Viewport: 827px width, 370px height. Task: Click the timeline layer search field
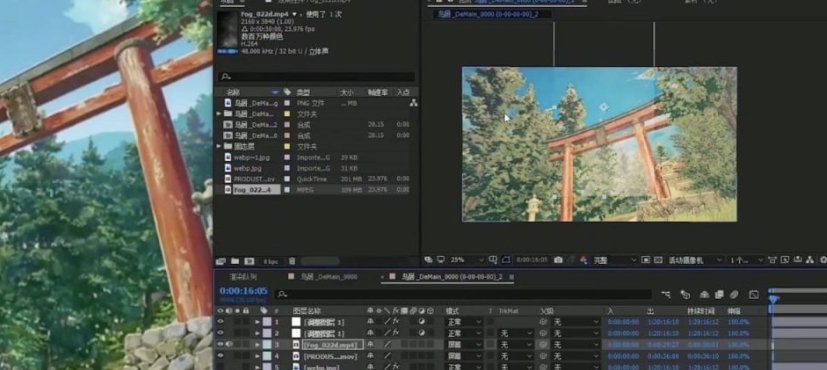click(x=464, y=295)
